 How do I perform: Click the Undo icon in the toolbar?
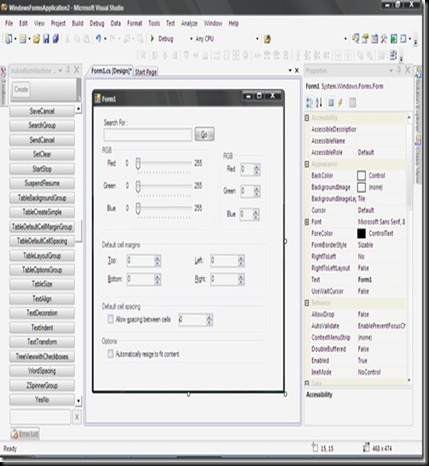(x=98, y=39)
